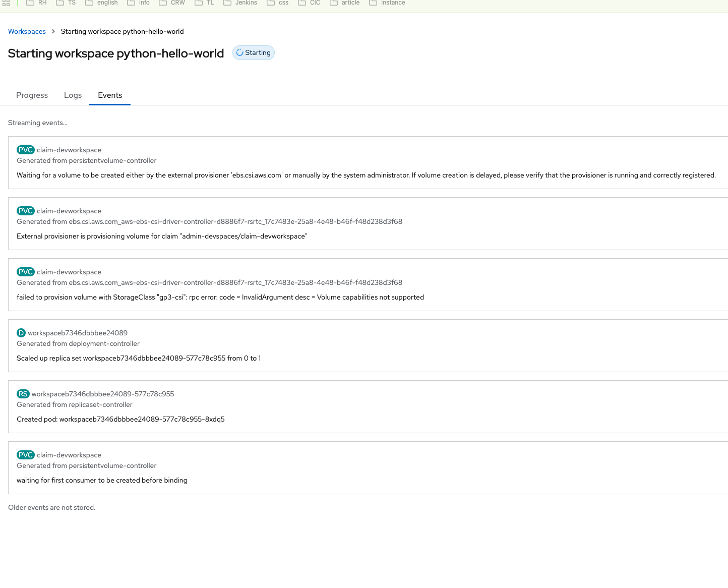Screen dimensions: 728x588
Task: Open the Progress tab
Action: [32, 95]
